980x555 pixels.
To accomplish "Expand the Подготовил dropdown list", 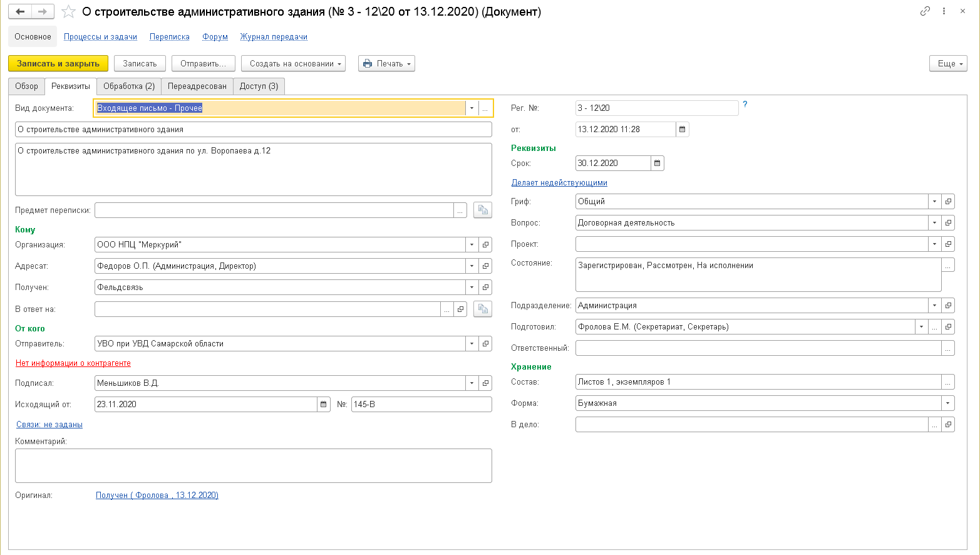I will (922, 327).
